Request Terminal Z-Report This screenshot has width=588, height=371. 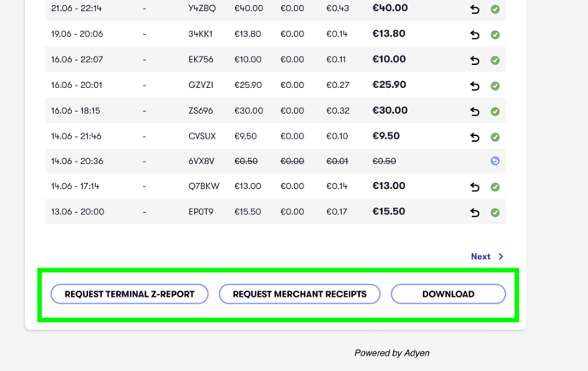coord(129,294)
